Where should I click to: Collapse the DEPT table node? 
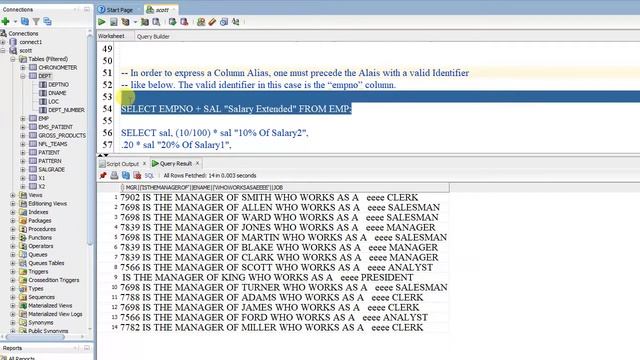pos(23,76)
